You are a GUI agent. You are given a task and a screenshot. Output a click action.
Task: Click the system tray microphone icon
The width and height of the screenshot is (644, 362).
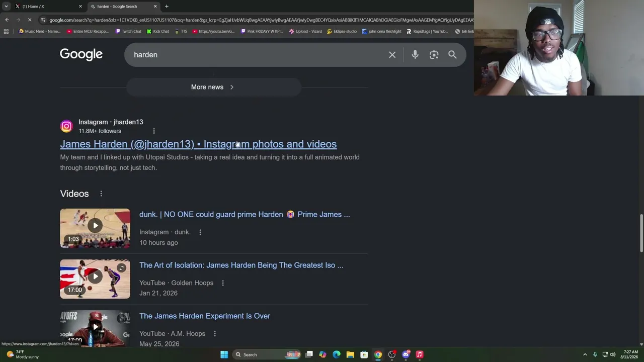595,354
